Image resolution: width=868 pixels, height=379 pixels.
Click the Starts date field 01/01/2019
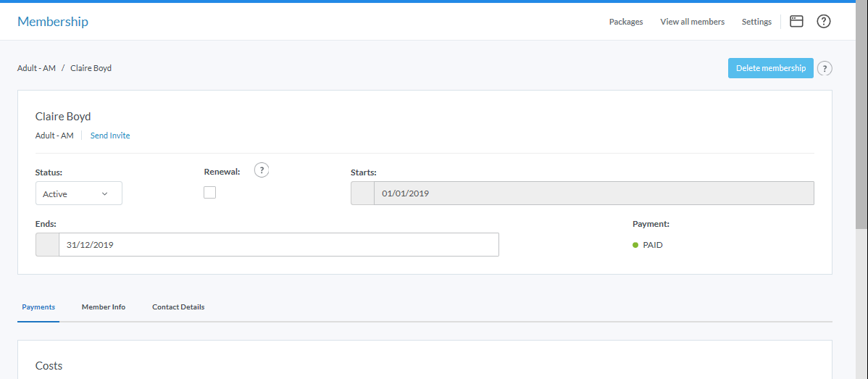(x=593, y=193)
